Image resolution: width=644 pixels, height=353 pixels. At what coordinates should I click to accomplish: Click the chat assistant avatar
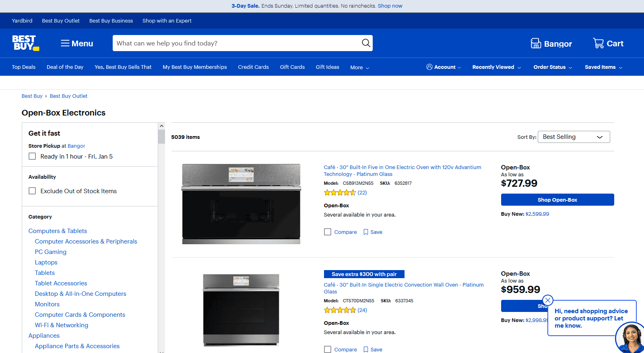coord(631,338)
